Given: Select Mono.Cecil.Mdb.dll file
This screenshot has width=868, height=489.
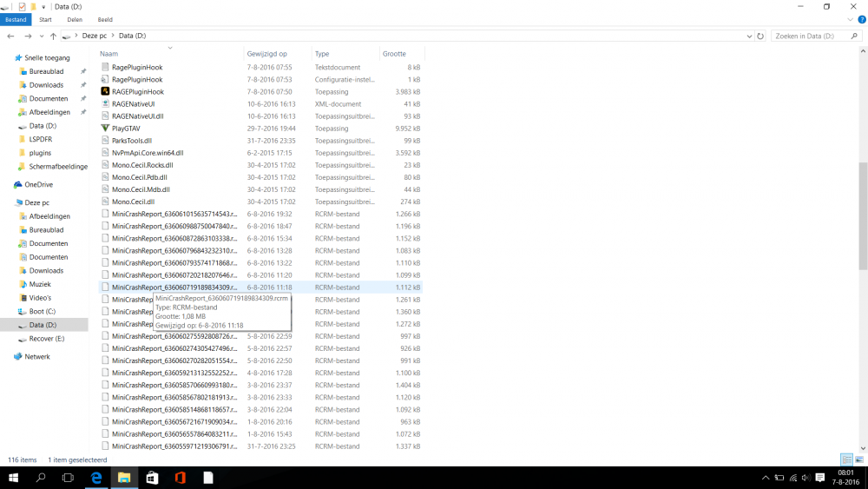Looking at the screenshot, I should 141,189.
